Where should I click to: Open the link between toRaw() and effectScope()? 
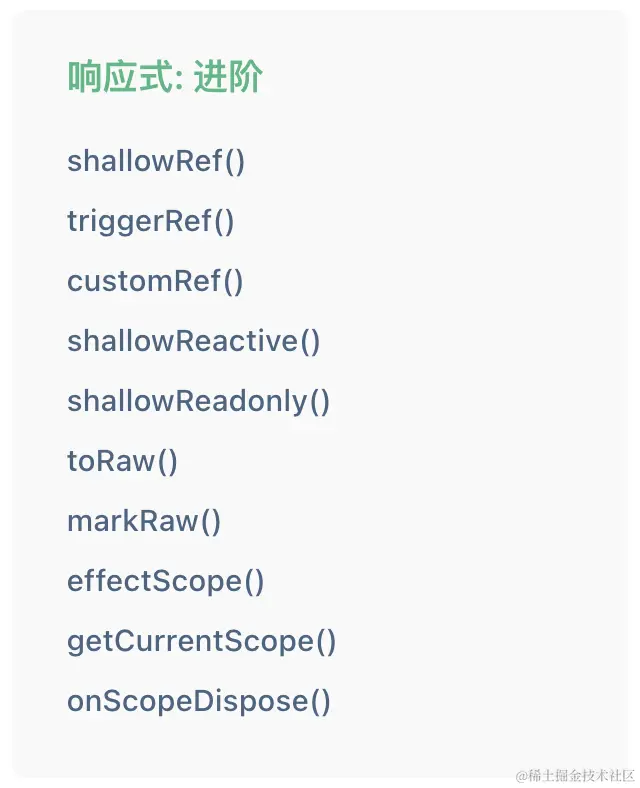tap(144, 521)
